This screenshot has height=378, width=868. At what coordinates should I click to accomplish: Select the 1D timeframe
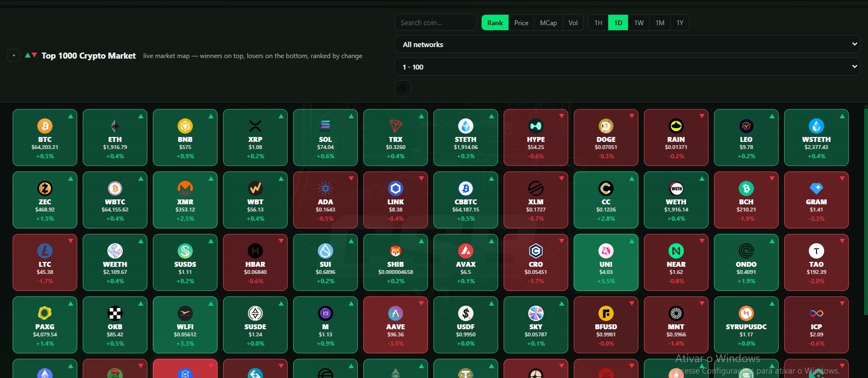point(618,22)
